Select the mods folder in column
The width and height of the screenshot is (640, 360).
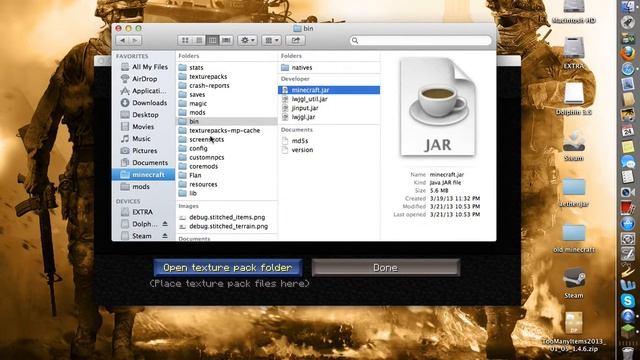192,112
